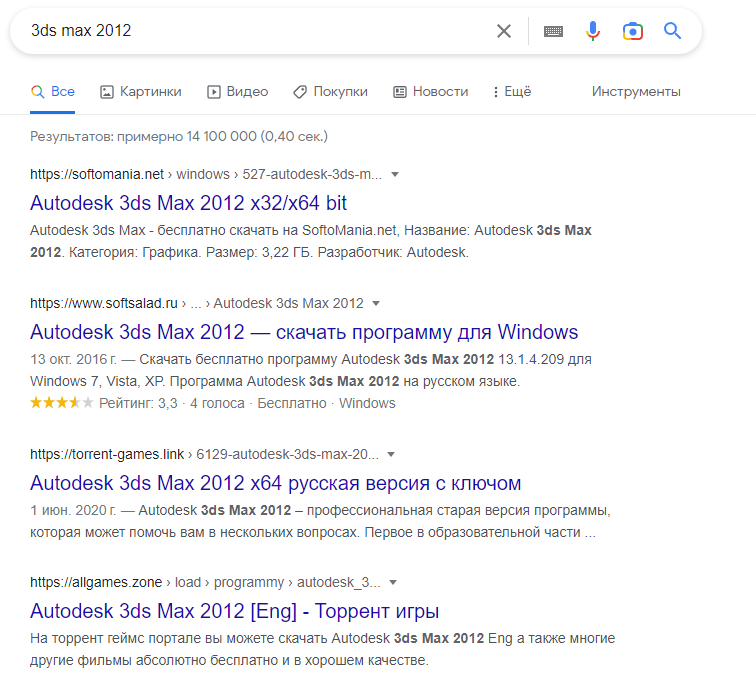Go to the Новости news tab
756x676 pixels.
[430, 91]
